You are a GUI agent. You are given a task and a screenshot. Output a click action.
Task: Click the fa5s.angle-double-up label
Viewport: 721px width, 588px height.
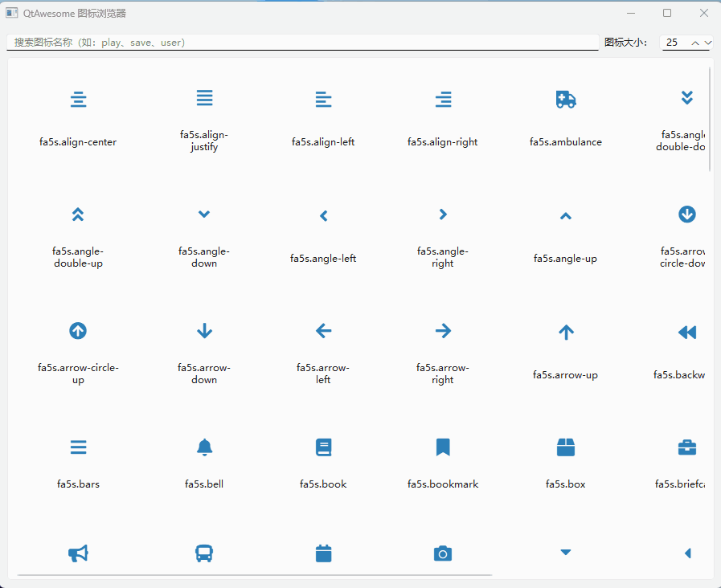coord(78,257)
